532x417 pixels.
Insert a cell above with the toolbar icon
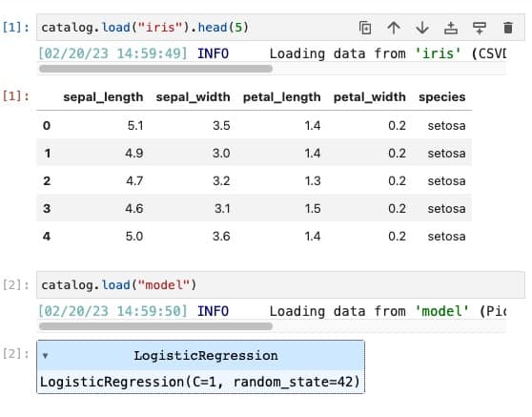(451, 28)
